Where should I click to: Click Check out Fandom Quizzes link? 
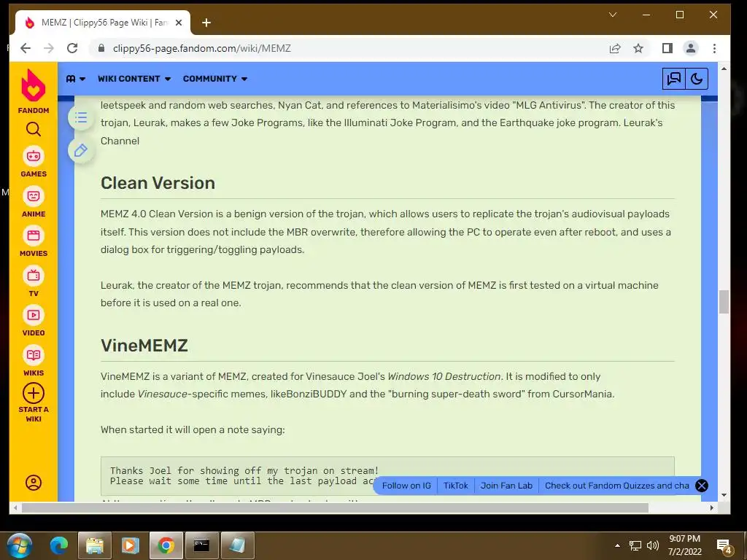[617, 486]
